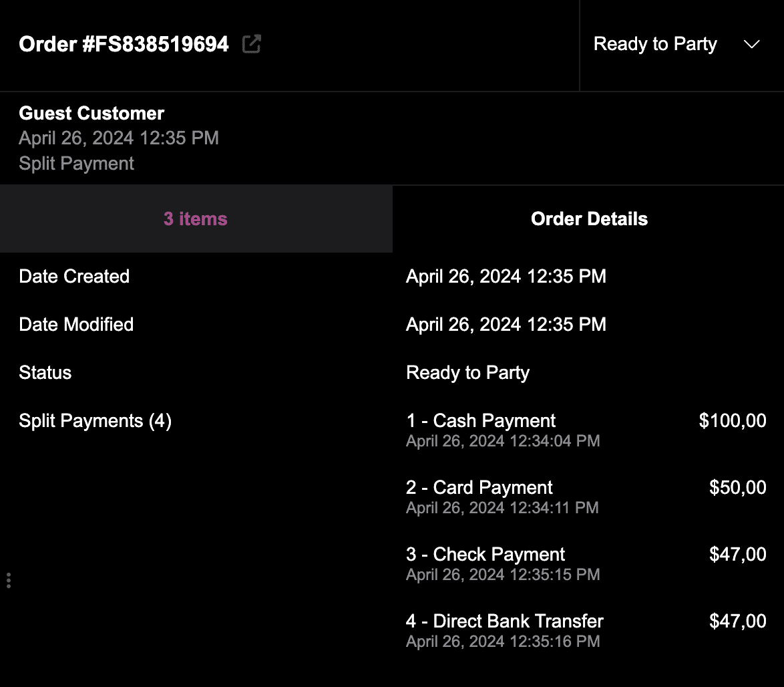Select the Card Payment entry
Screen dimensions: 784x687
click(479, 487)
